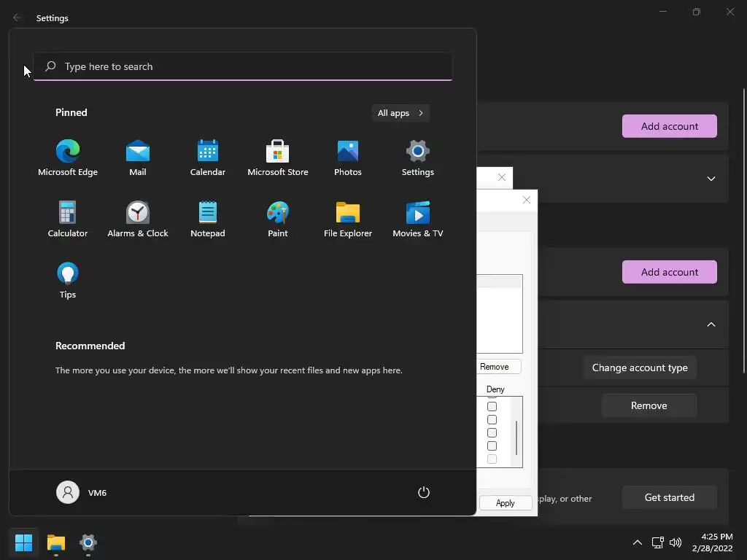Expand the collapsed Settings section chevron
The width and height of the screenshot is (747, 560).
[711, 179]
